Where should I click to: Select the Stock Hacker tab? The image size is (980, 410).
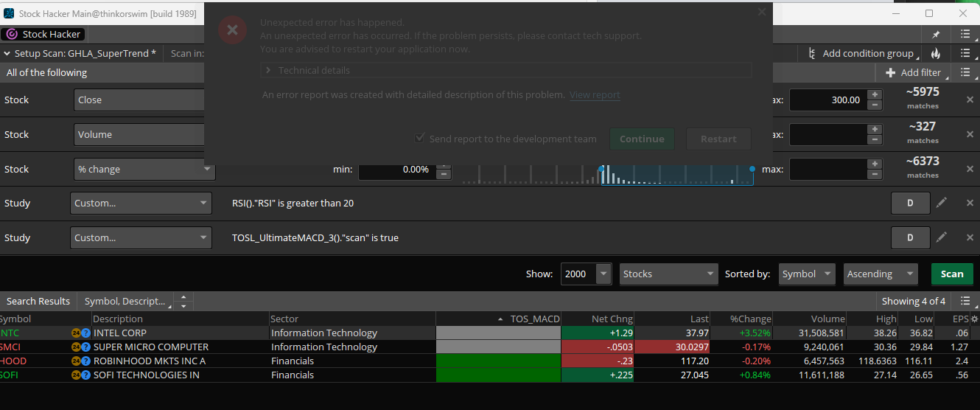coord(44,34)
